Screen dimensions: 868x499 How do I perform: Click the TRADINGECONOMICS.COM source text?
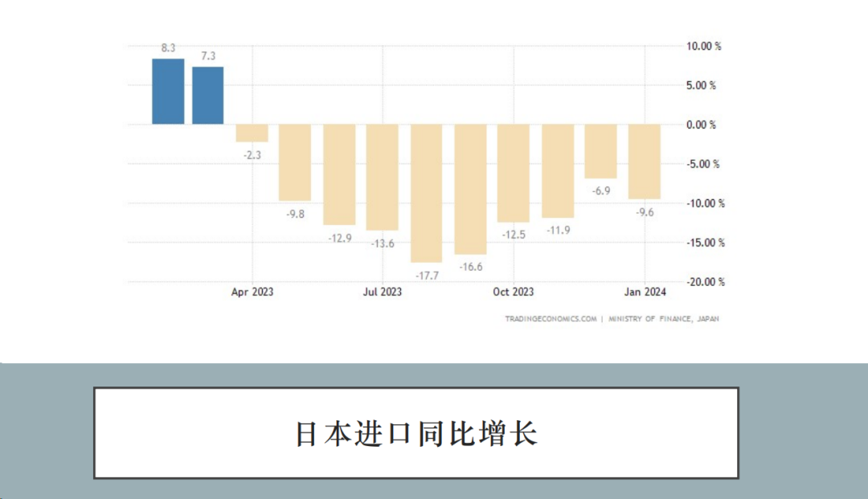pos(551,319)
